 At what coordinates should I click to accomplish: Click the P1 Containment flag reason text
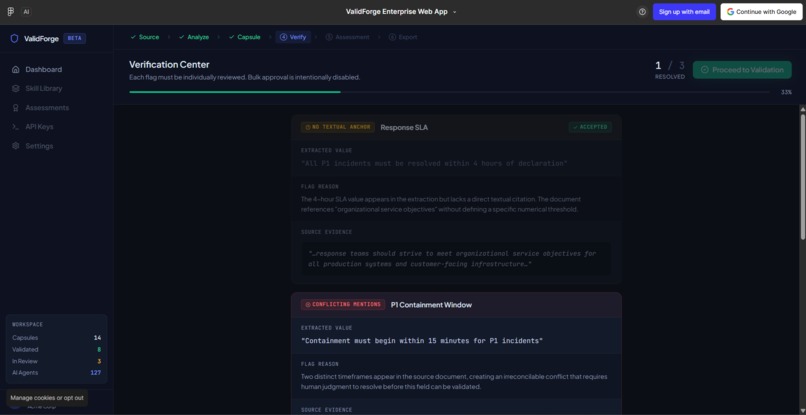point(454,382)
